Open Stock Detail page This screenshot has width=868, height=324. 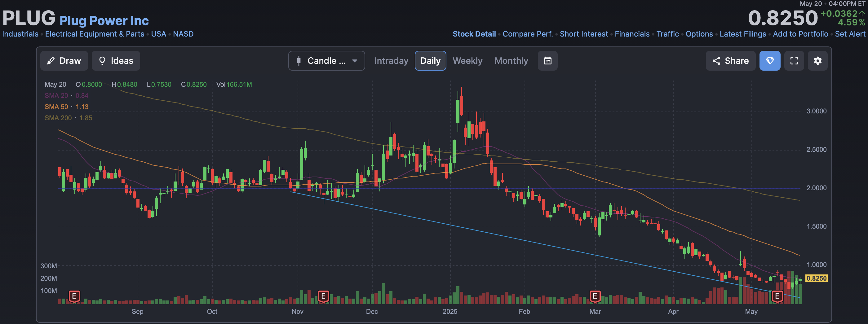[x=474, y=34]
